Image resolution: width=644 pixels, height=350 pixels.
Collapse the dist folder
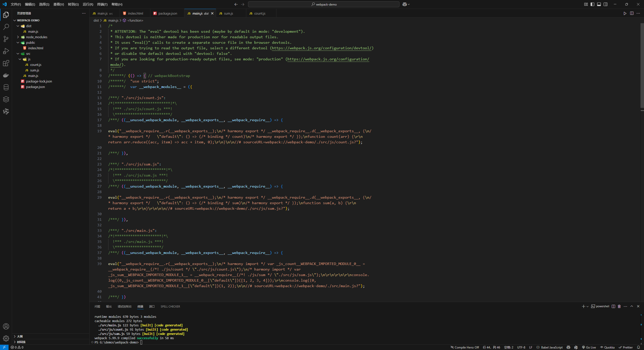click(x=18, y=26)
